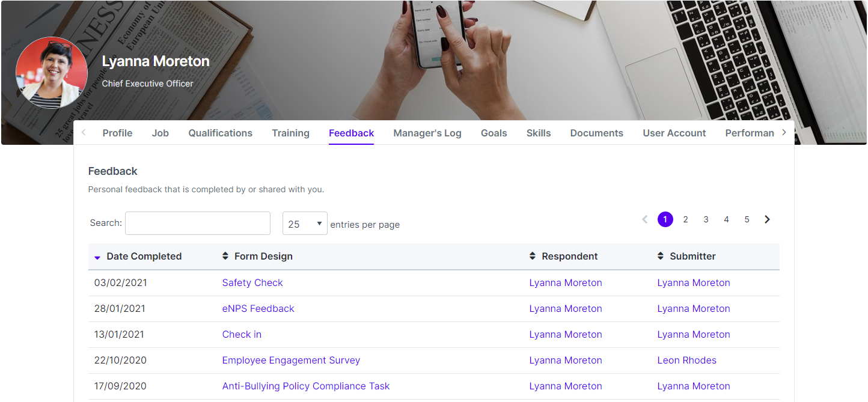
Task: Select the Goals tab
Action: (x=494, y=133)
